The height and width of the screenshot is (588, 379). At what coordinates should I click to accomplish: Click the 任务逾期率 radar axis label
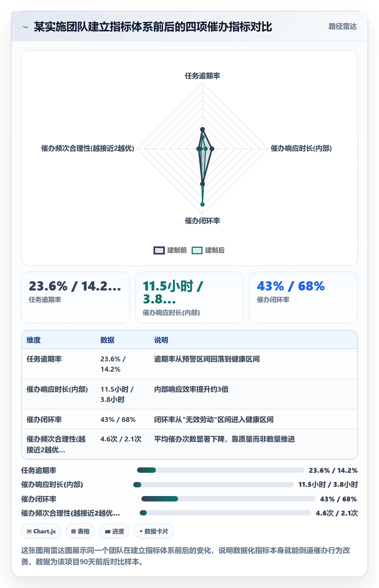(202, 76)
